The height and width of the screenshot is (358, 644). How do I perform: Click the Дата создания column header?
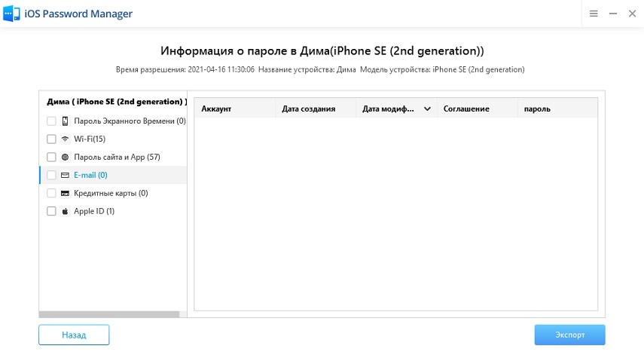(x=308, y=109)
